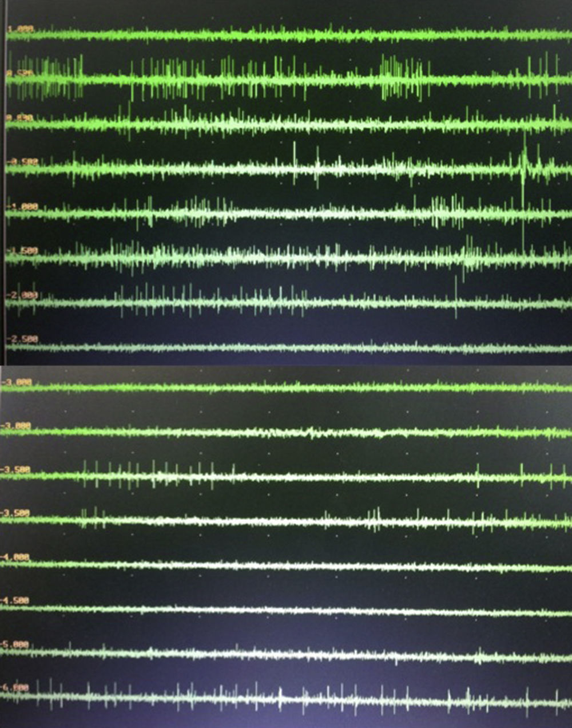Select the upper -3.500 trace label
Image resolution: width=572 pixels, height=728 pixels.
[x=17, y=470]
